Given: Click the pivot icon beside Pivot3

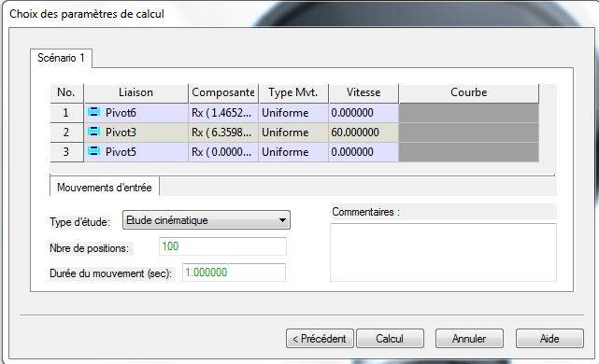Looking at the screenshot, I should pyautogui.click(x=94, y=132).
